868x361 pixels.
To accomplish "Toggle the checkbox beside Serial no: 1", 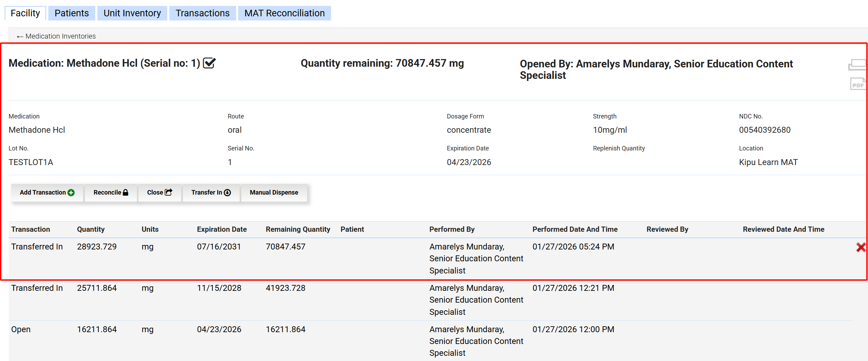I will pos(209,63).
